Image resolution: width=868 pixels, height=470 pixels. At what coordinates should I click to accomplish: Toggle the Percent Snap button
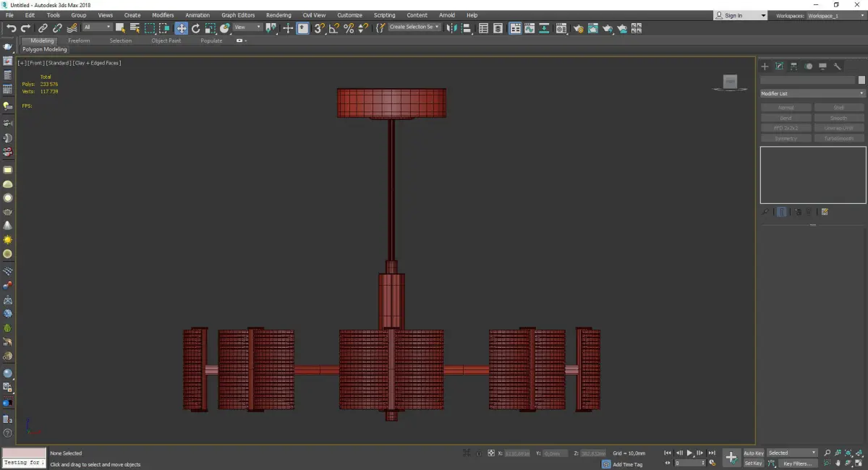click(x=349, y=28)
